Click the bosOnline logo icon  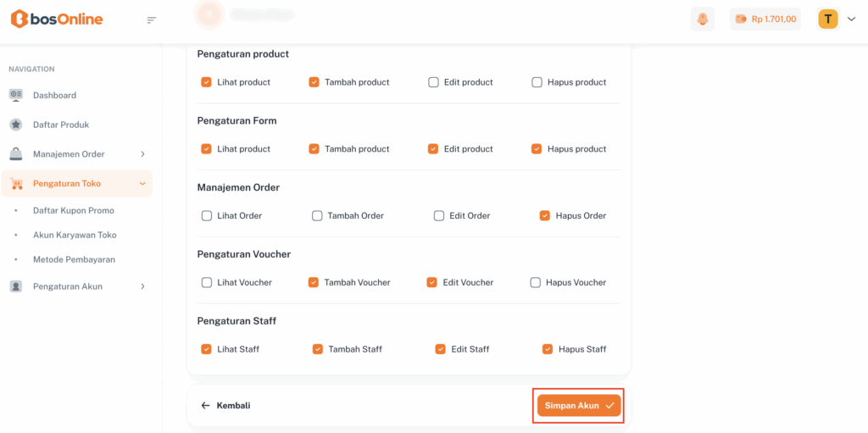pos(19,19)
